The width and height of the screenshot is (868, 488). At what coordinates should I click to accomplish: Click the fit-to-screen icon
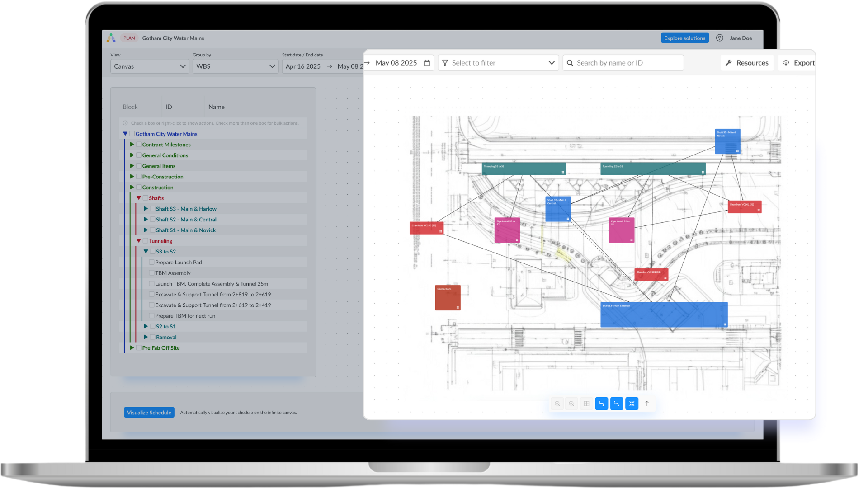[632, 404]
